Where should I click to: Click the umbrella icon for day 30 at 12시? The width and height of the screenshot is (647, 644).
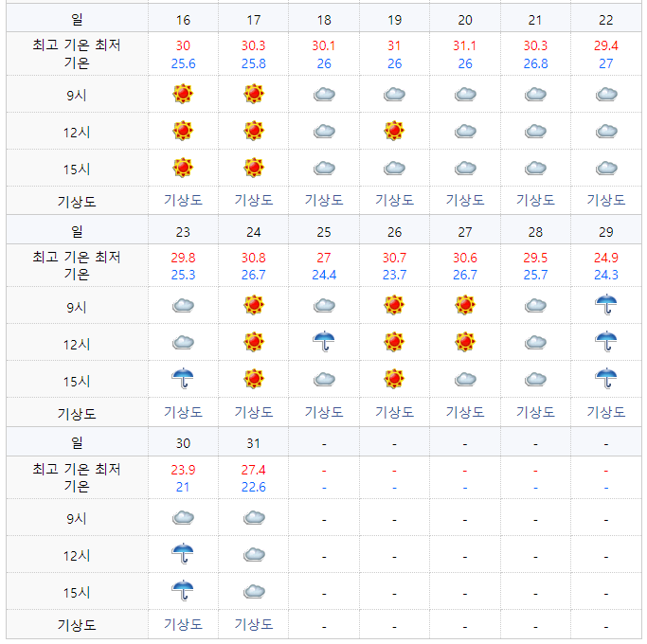183,554
